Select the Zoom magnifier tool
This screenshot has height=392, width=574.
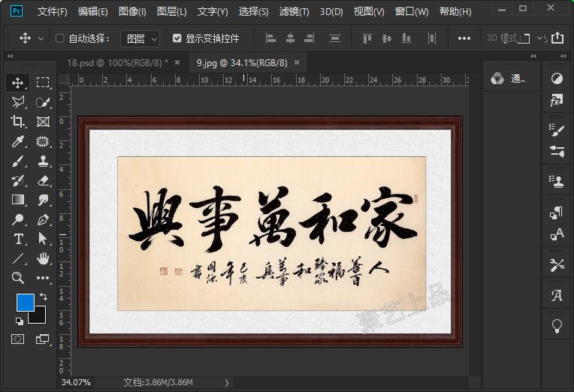pos(17,278)
